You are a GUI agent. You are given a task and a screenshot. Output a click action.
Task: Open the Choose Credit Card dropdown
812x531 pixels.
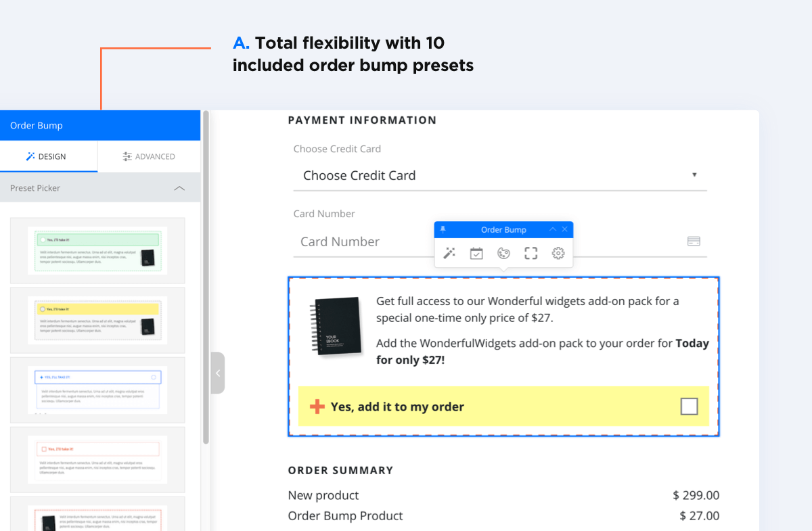tap(500, 175)
